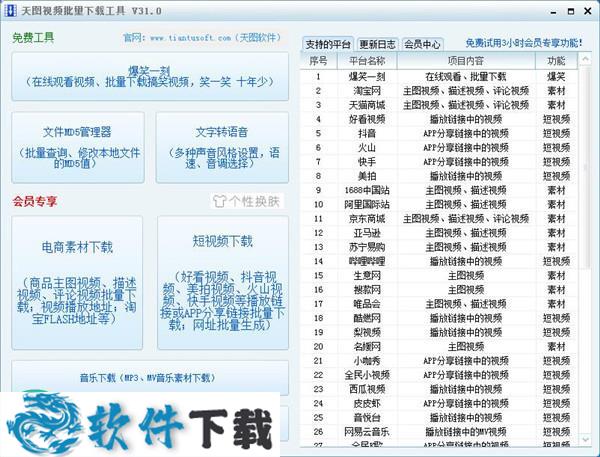Click 播放链接中的MV视频 cell

pyautogui.click(x=466, y=431)
